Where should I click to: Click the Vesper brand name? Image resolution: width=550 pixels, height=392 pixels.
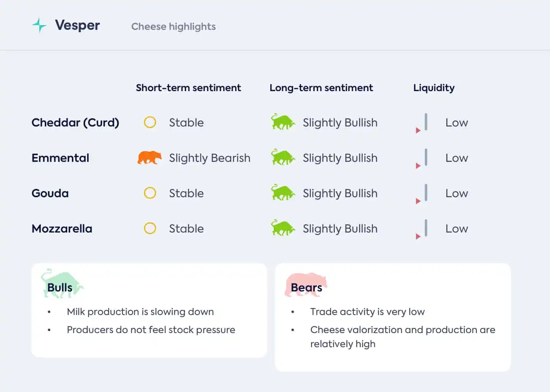pyautogui.click(x=77, y=26)
